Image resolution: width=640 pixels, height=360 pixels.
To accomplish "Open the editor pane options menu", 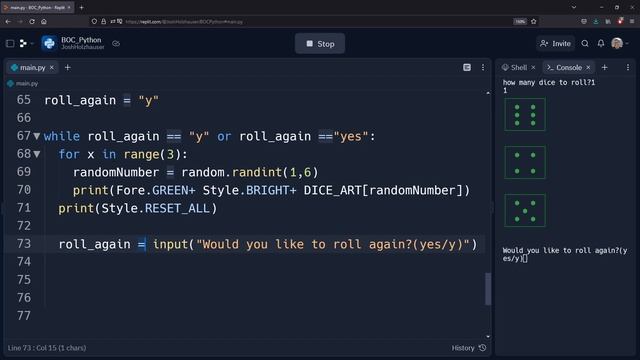I will [483, 68].
